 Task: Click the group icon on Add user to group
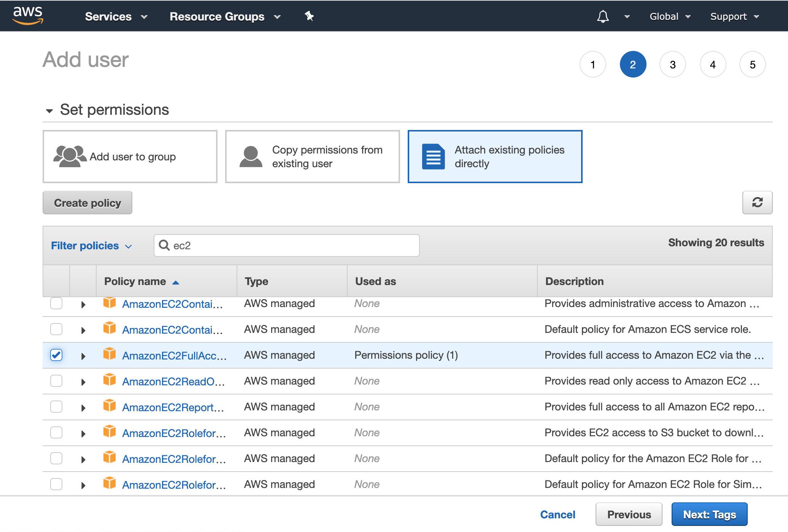click(x=69, y=156)
